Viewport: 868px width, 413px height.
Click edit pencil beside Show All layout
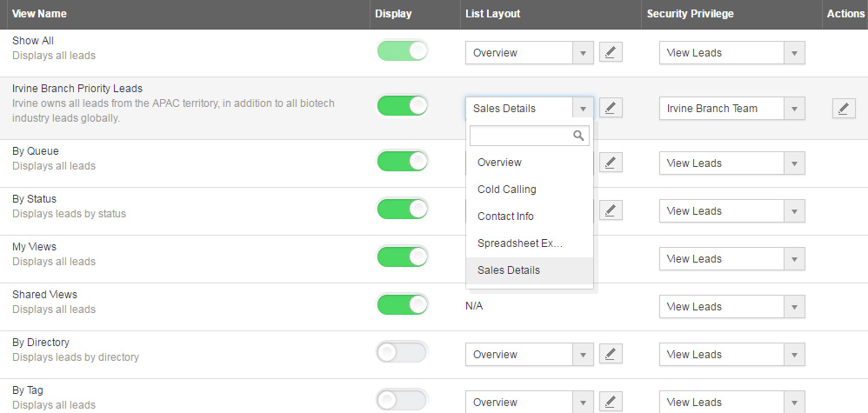(x=611, y=53)
